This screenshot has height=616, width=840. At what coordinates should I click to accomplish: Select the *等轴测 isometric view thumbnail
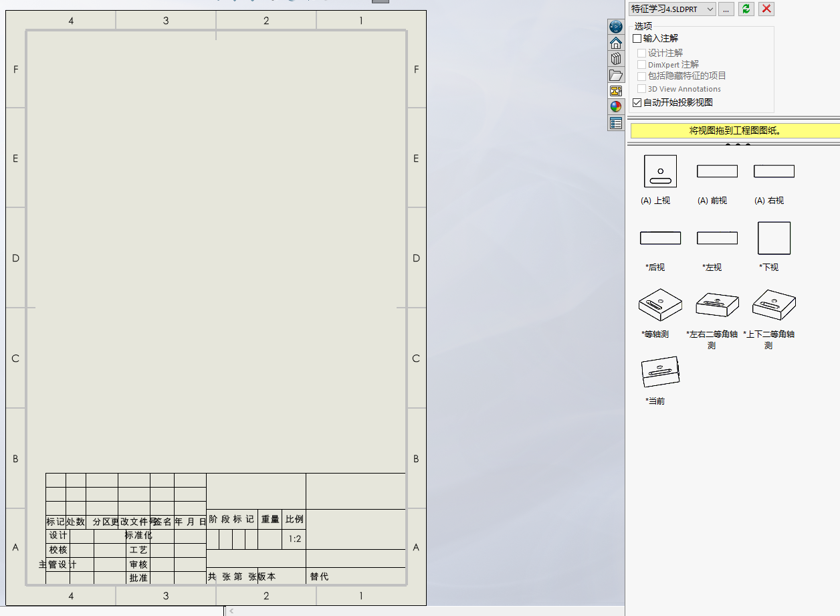[x=660, y=305]
